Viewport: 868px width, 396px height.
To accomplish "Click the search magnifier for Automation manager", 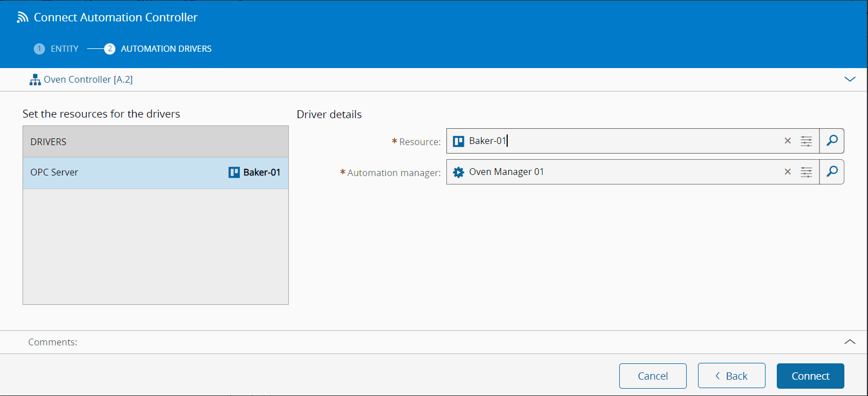I will [x=831, y=172].
